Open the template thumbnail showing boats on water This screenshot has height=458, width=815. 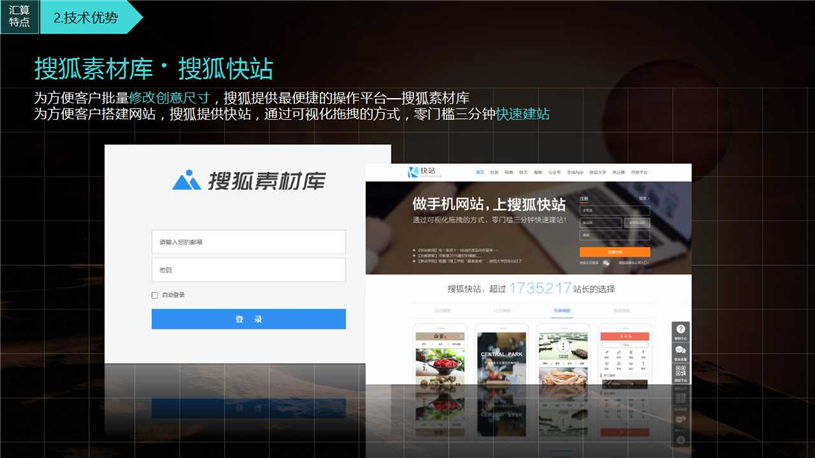[x=563, y=358]
